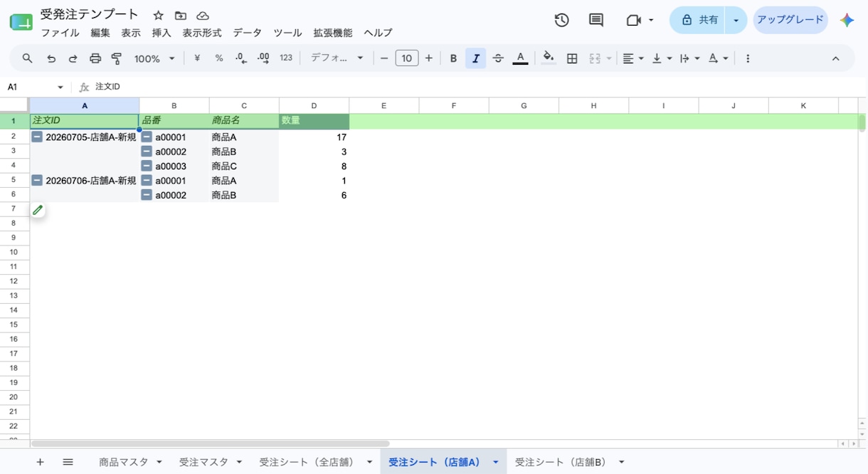This screenshot has height=474, width=868.
Task: Click the horizontal scrollbar
Action: (211, 443)
